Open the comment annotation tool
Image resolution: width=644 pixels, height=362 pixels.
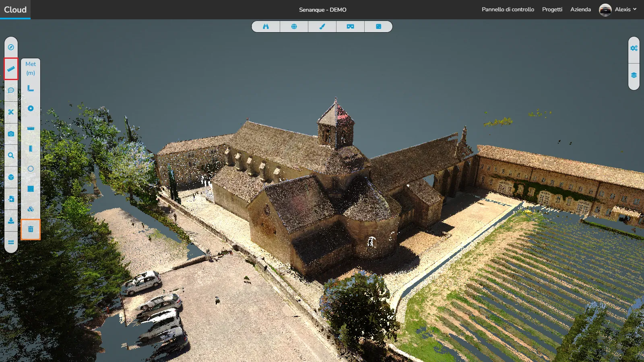[11, 90]
